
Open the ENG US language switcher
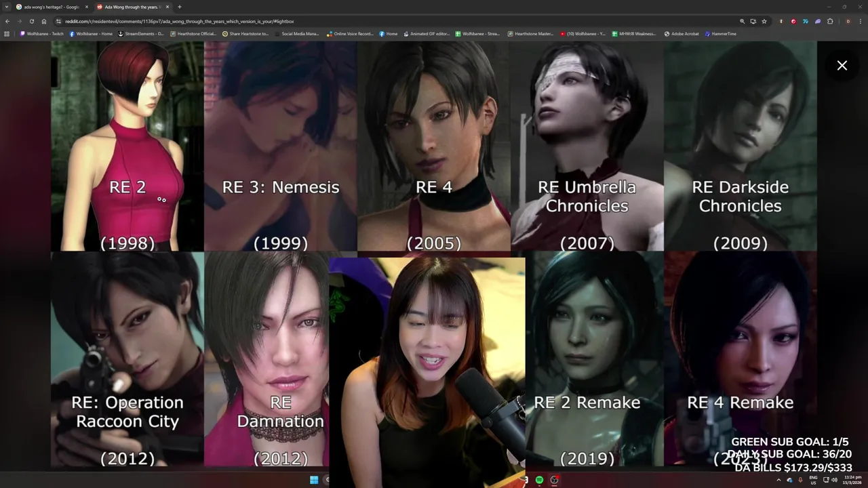[x=813, y=480]
